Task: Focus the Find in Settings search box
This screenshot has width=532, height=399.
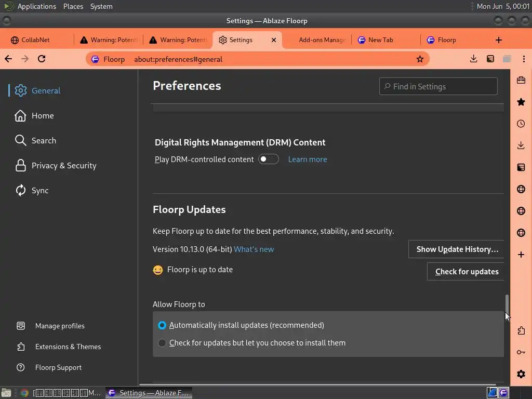Action: tap(438, 87)
